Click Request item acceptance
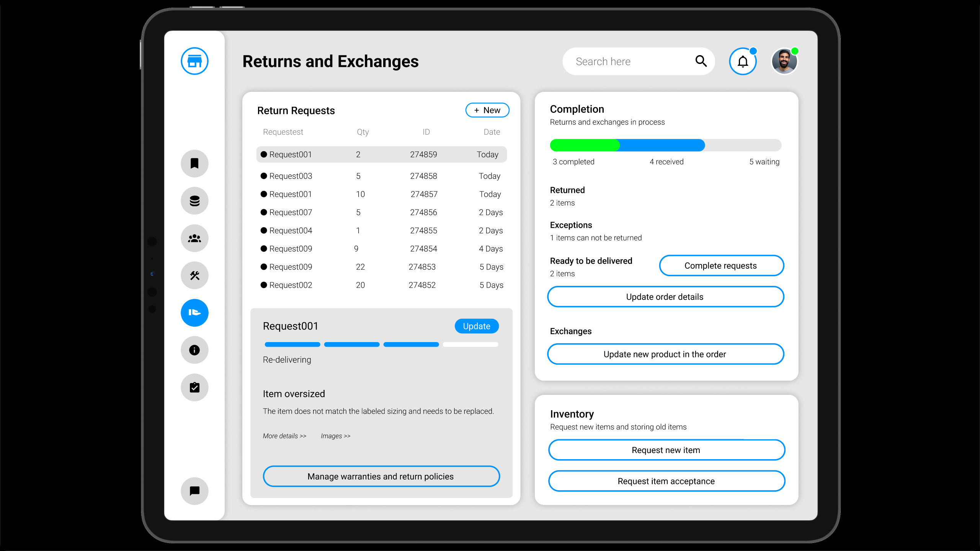This screenshot has width=980, height=551. coord(666,481)
